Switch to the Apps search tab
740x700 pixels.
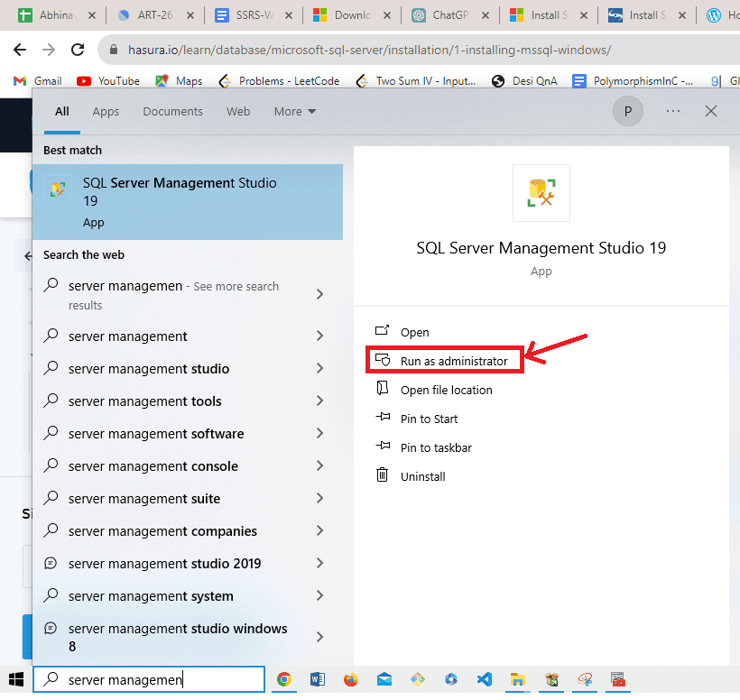coord(106,112)
